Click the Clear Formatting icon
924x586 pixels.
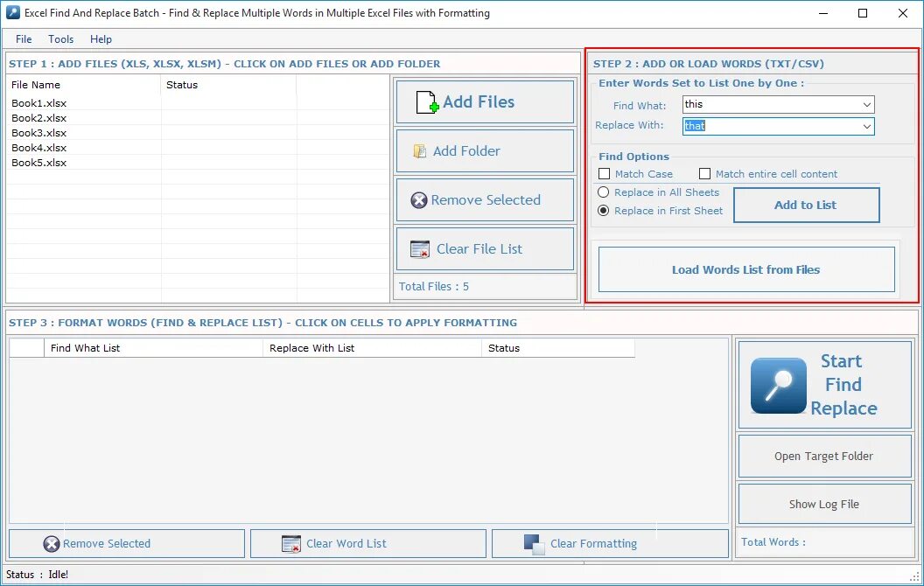click(x=534, y=544)
